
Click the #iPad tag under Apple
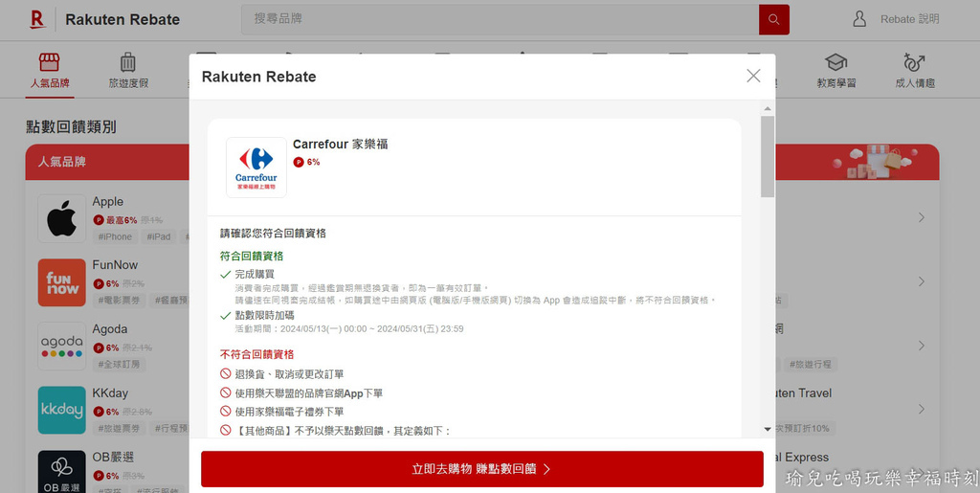pyautogui.click(x=159, y=236)
